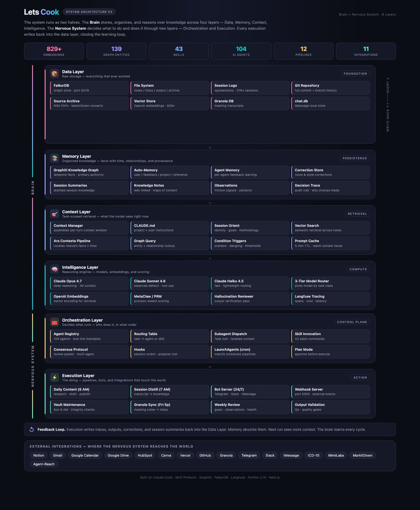Select the 11 Integrations stat card

[366, 51]
